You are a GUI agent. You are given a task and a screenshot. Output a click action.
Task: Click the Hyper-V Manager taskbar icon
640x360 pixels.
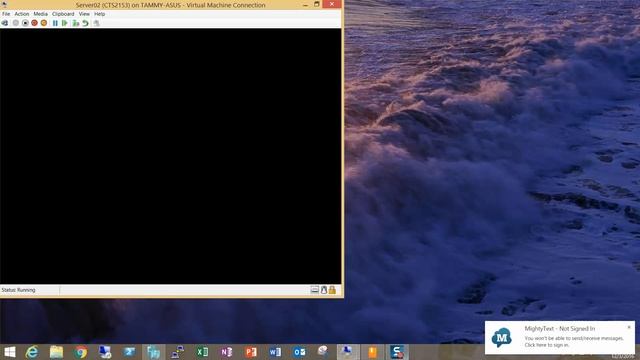(153, 352)
